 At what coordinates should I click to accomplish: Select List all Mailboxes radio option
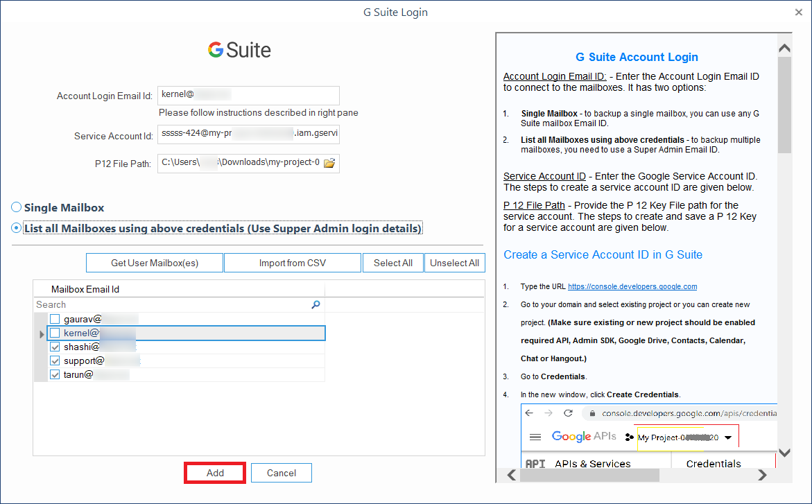(x=17, y=228)
